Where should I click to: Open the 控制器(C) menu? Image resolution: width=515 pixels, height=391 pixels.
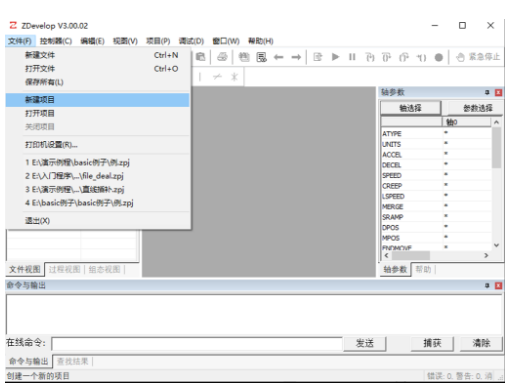(x=56, y=41)
